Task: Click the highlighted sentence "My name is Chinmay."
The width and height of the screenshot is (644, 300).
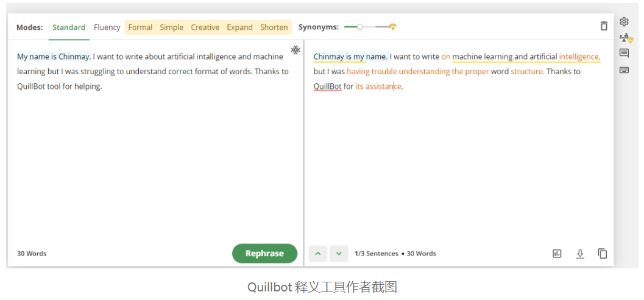Action: click(54, 57)
